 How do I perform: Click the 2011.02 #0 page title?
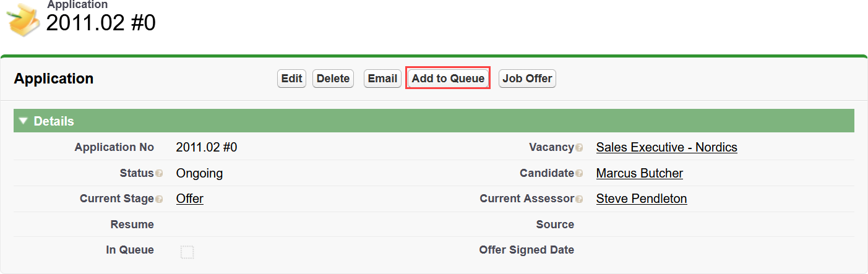pos(101,23)
